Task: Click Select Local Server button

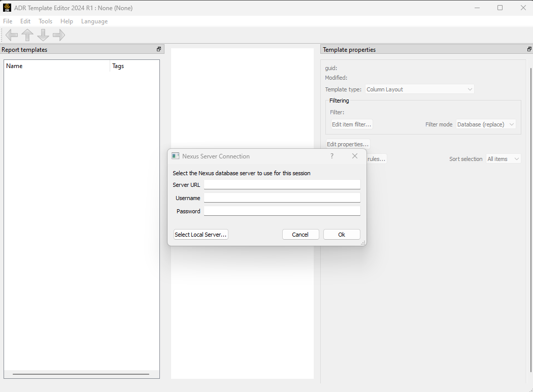Action: click(x=201, y=235)
